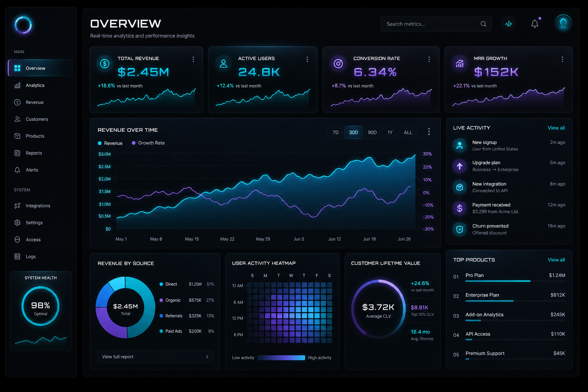Open the Overview grid icon in the sidebar
This screenshot has height=392, width=588.
coord(17,68)
